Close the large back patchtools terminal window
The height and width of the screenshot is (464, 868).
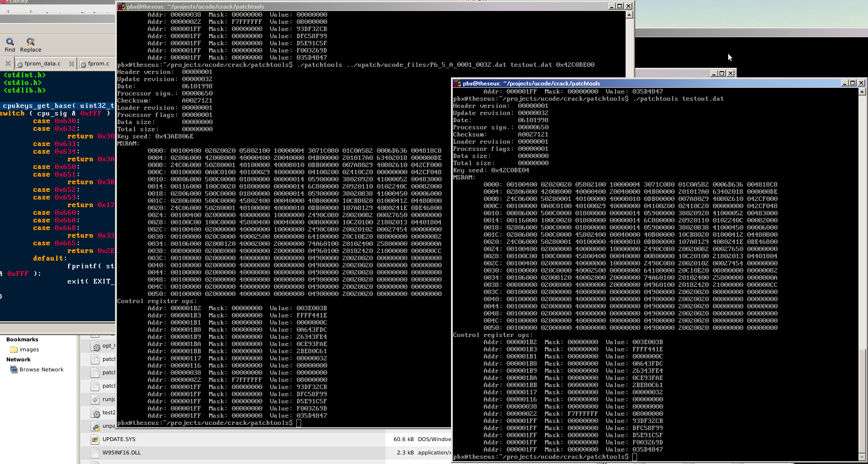[628, 6]
